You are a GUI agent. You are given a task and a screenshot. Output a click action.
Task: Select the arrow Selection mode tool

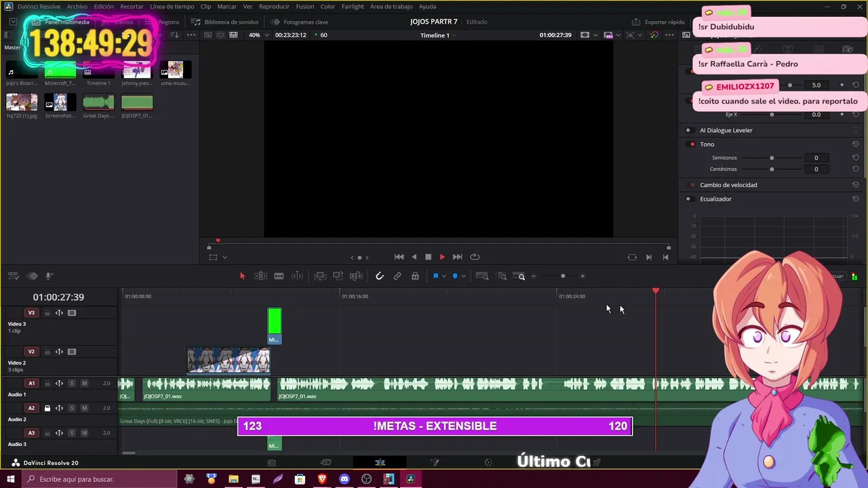(x=242, y=276)
